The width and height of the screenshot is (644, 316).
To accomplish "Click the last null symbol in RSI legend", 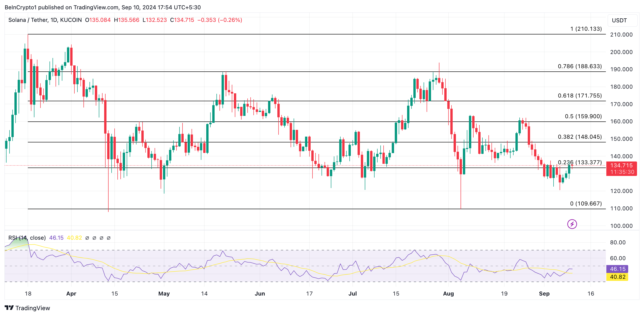I will click(109, 238).
